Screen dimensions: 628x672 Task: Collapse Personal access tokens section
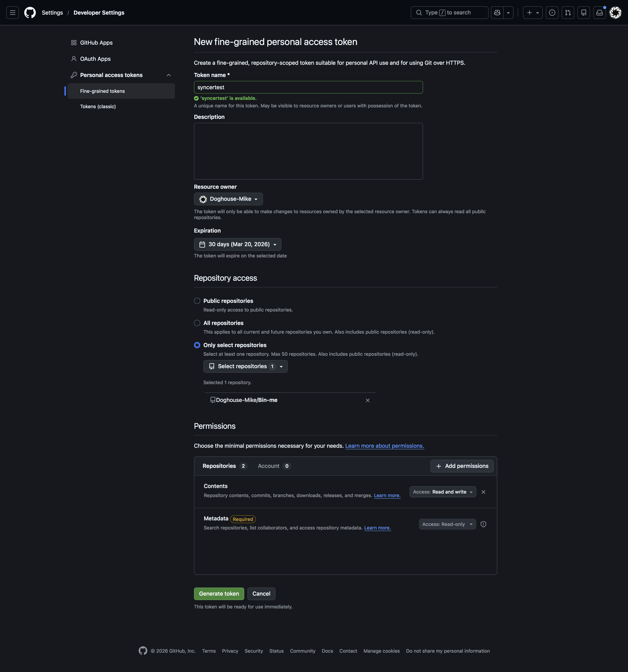168,75
